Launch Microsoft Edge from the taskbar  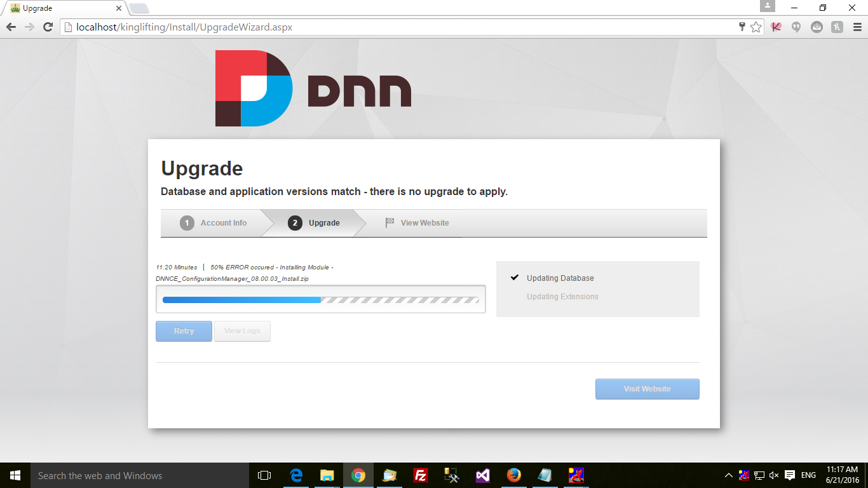[x=296, y=475]
